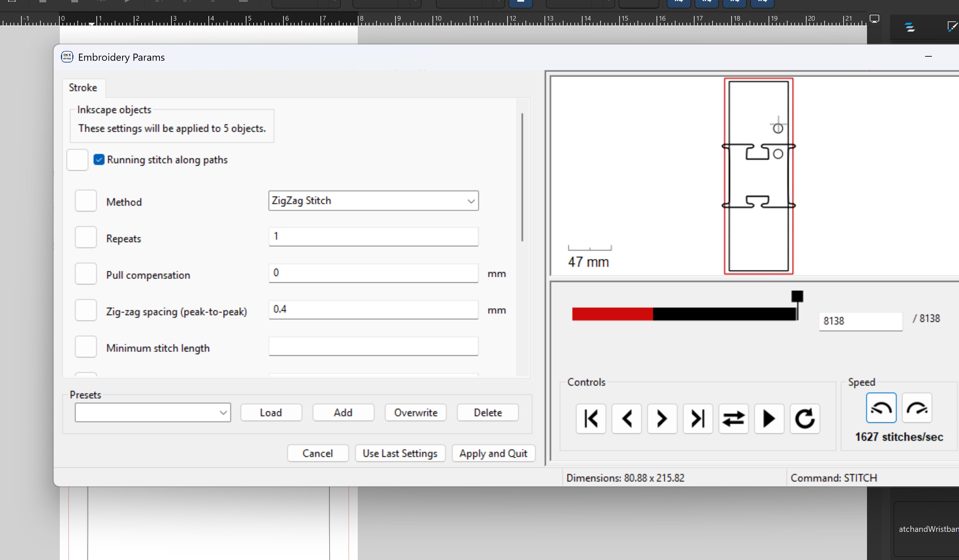Slow down simulation speed
The width and height of the screenshot is (959, 560).
click(881, 408)
